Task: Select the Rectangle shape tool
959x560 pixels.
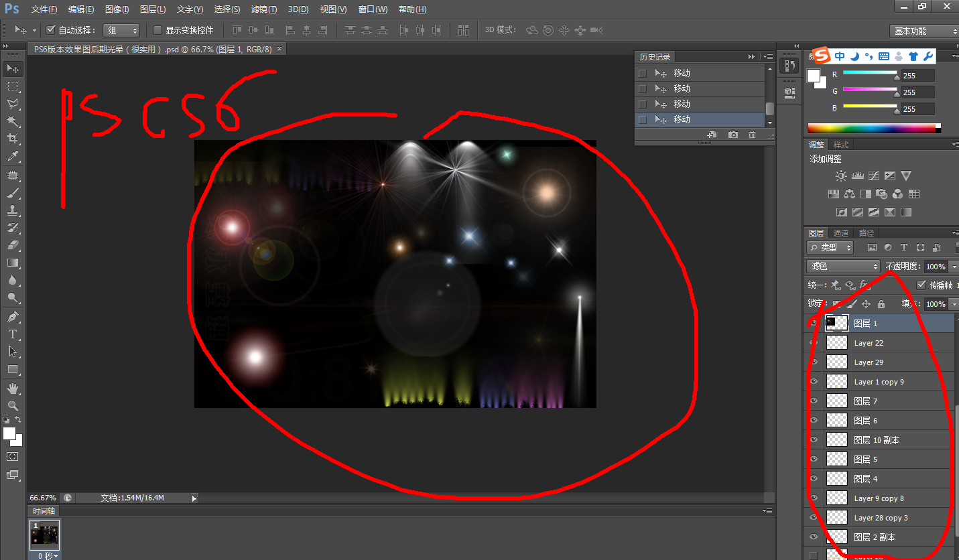Action: 13,369
